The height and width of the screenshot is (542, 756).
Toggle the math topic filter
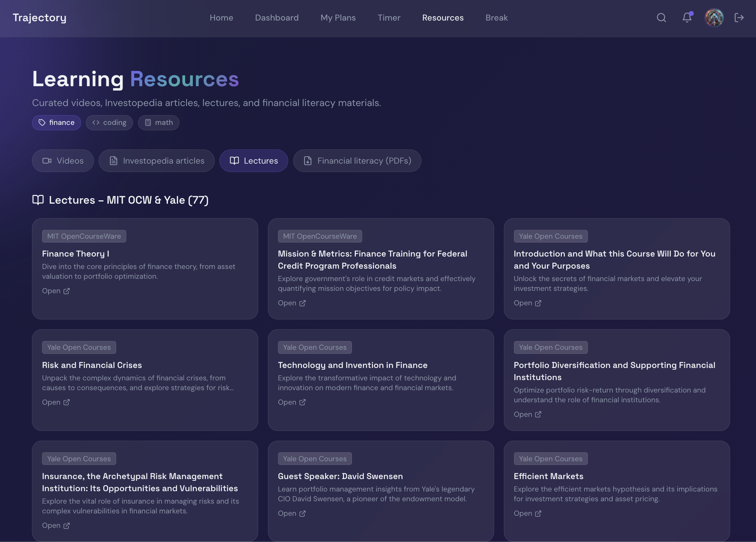pyautogui.click(x=159, y=123)
